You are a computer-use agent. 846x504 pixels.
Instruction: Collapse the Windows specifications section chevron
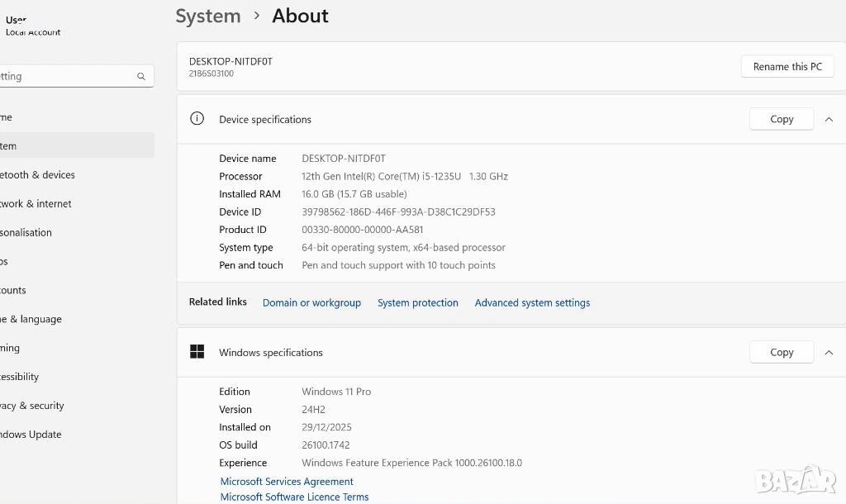click(x=829, y=352)
